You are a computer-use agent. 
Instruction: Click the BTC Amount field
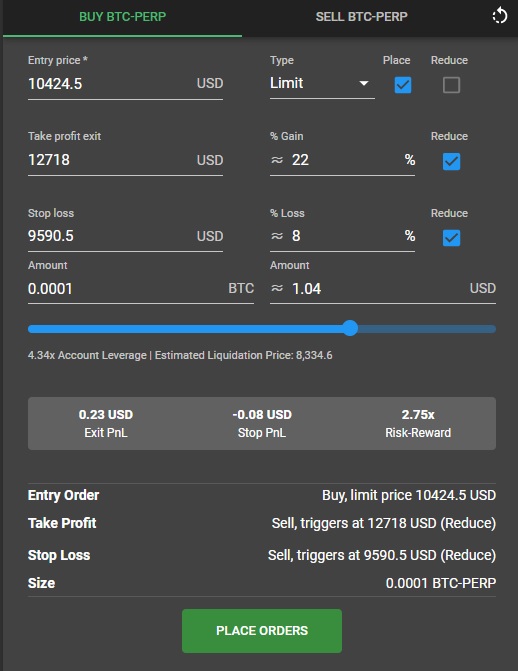tap(140, 288)
